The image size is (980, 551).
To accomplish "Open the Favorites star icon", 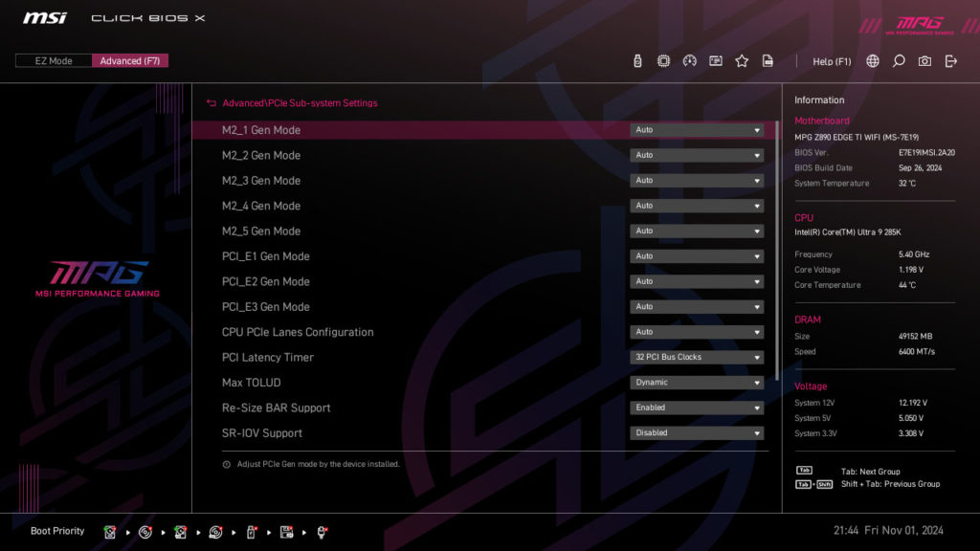I will (x=742, y=60).
